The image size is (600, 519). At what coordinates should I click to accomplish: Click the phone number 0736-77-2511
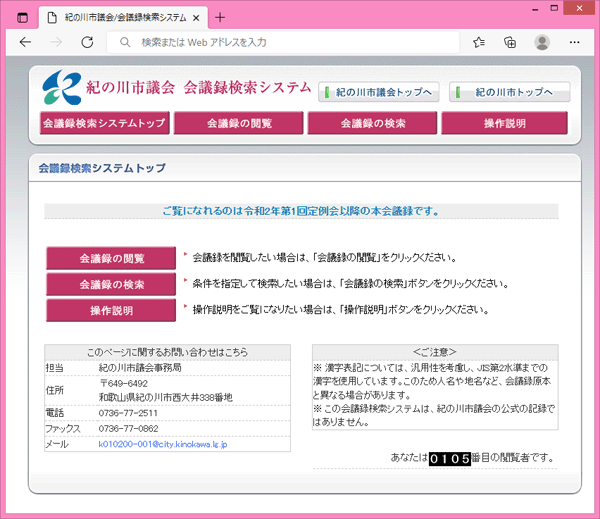pos(128,413)
